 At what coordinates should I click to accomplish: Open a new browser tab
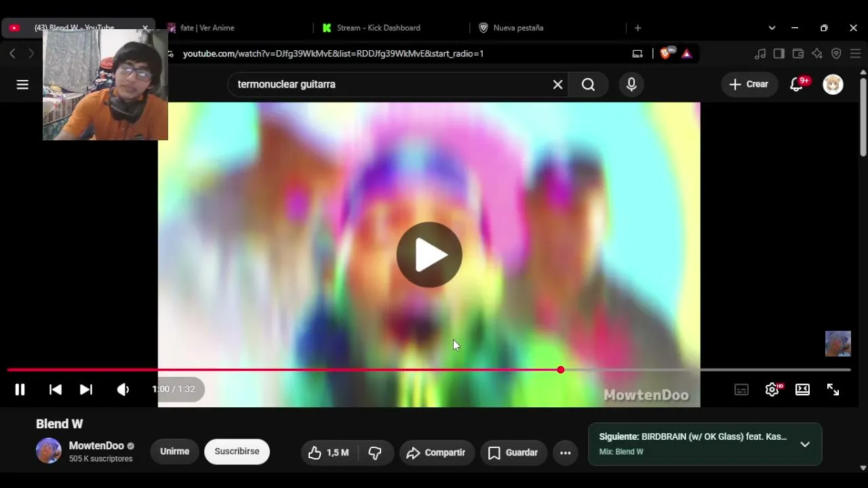pos(637,28)
